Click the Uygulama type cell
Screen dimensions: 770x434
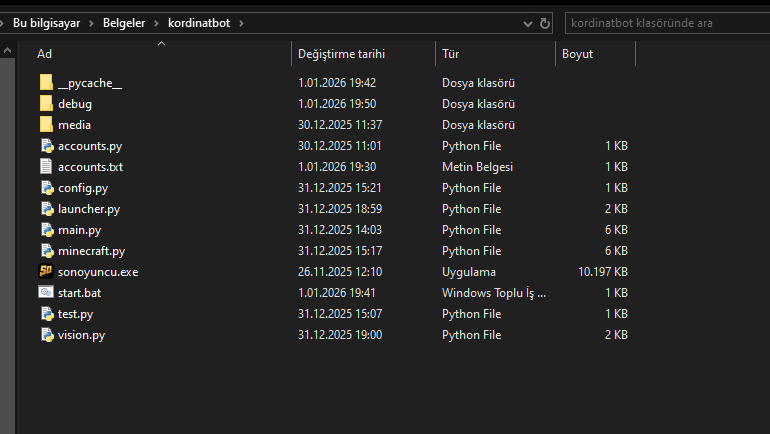point(469,272)
